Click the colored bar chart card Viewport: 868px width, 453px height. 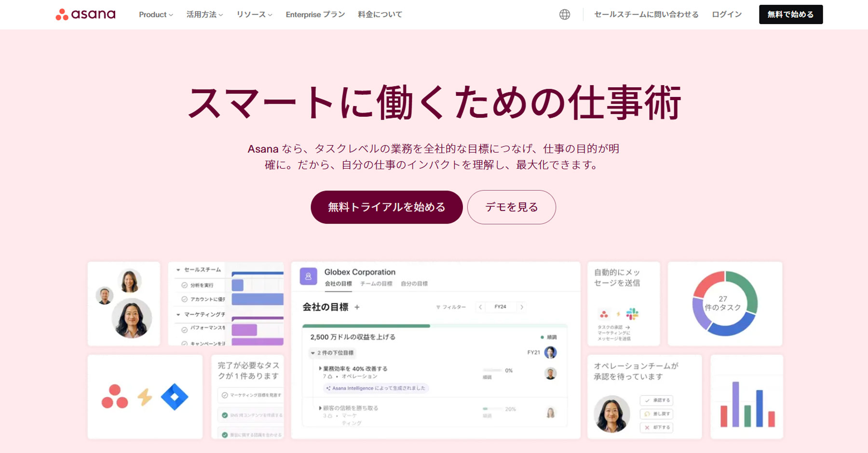[747, 397]
